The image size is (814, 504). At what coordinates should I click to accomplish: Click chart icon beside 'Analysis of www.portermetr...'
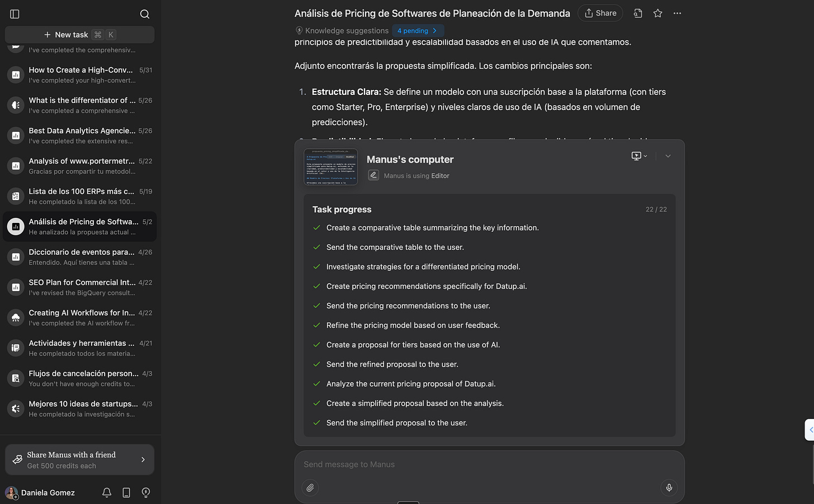point(16,166)
